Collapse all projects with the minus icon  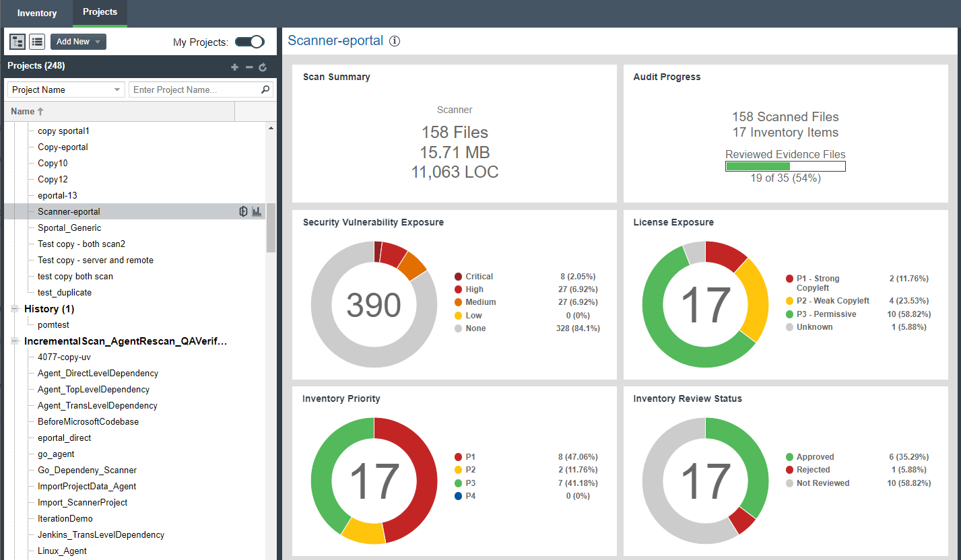[x=248, y=67]
